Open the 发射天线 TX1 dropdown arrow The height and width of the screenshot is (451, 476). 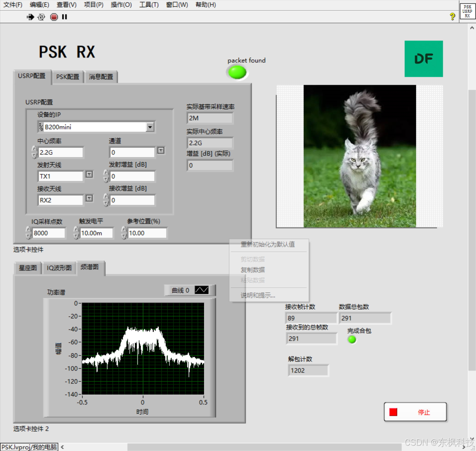(x=89, y=174)
